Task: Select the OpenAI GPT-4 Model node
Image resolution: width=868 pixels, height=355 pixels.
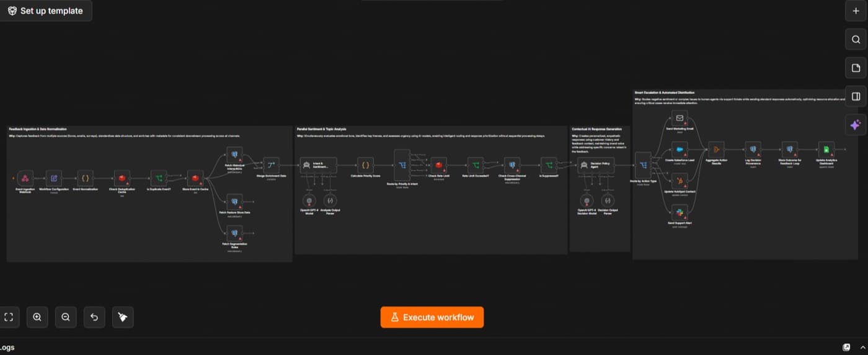Action: click(309, 201)
